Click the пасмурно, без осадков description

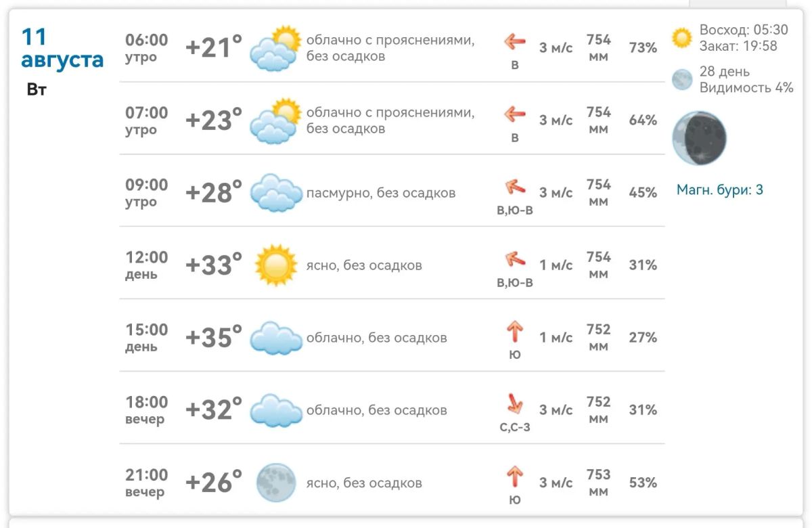pyautogui.click(x=381, y=193)
